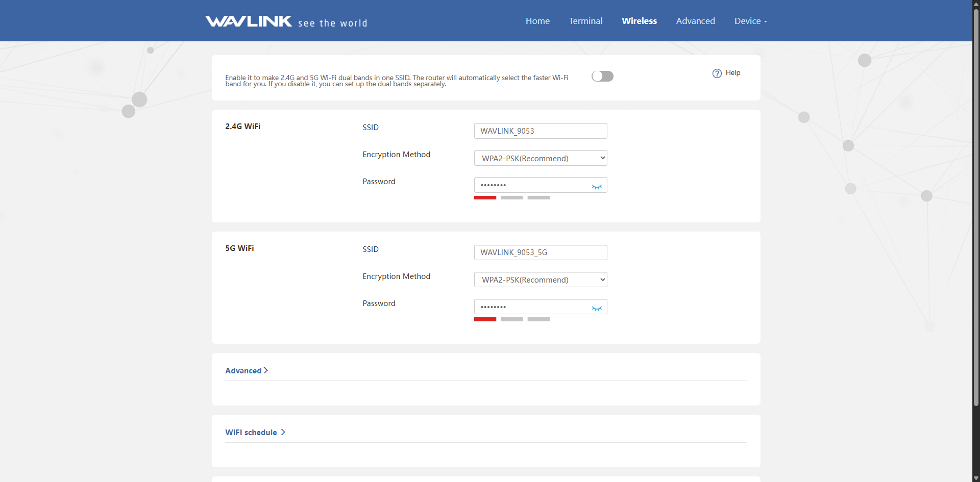This screenshot has width=980, height=482.
Task: Click the 'see the world' tagline
Action: pyautogui.click(x=333, y=23)
